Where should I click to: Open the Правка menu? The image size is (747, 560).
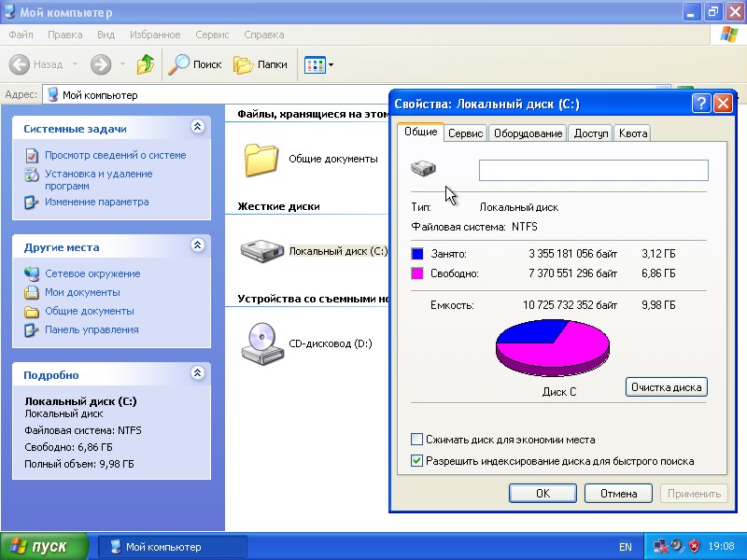[64, 35]
